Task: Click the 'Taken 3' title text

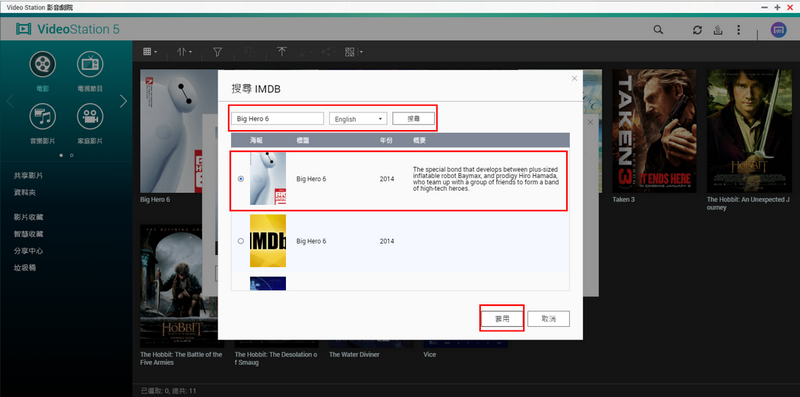Action: point(623,200)
